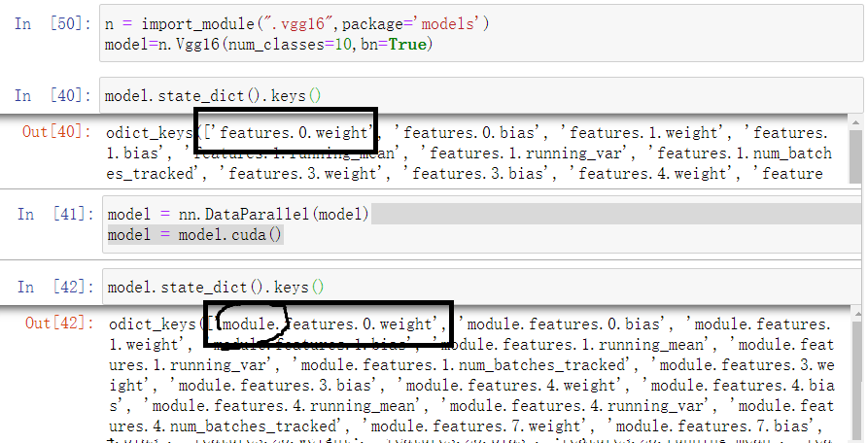
Task: Click 'features.4.weight' in Out[40] output
Action: pyautogui.click(x=652, y=173)
